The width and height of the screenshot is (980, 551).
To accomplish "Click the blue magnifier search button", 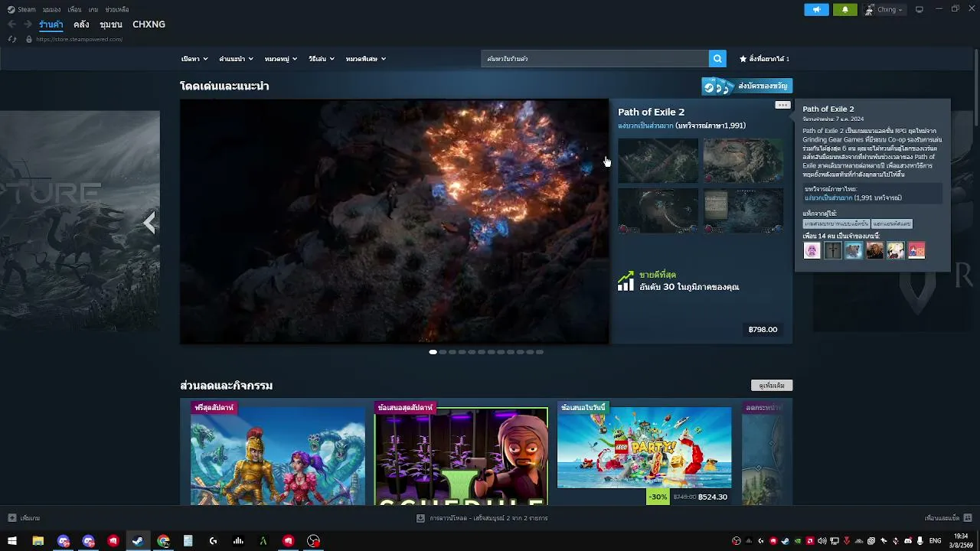I will coord(717,58).
